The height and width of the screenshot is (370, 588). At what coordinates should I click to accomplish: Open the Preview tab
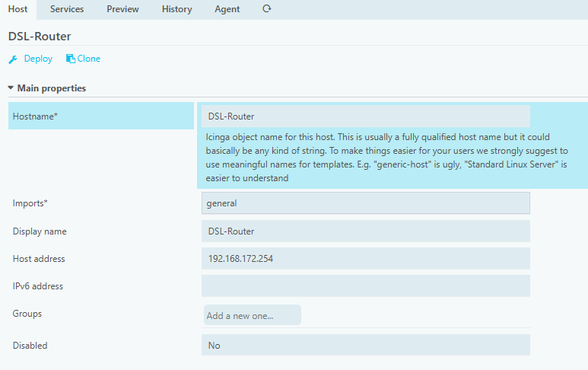coord(122,9)
